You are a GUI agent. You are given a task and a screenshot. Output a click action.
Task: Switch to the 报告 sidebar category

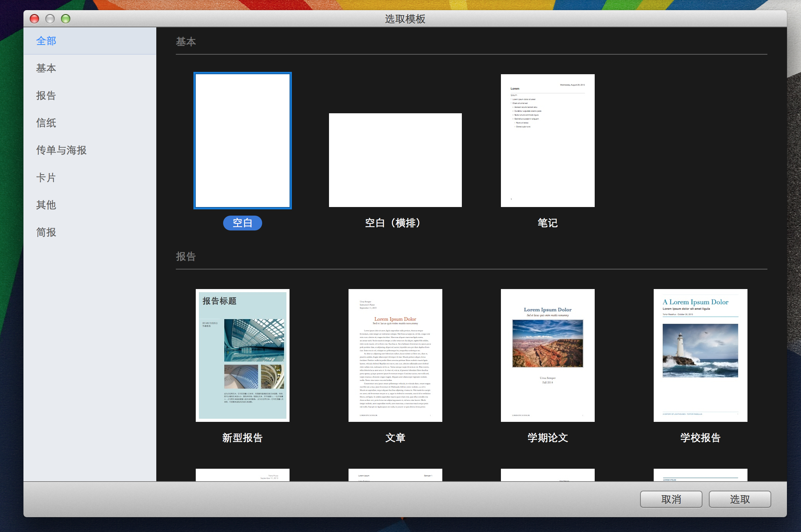tap(89, 96)
